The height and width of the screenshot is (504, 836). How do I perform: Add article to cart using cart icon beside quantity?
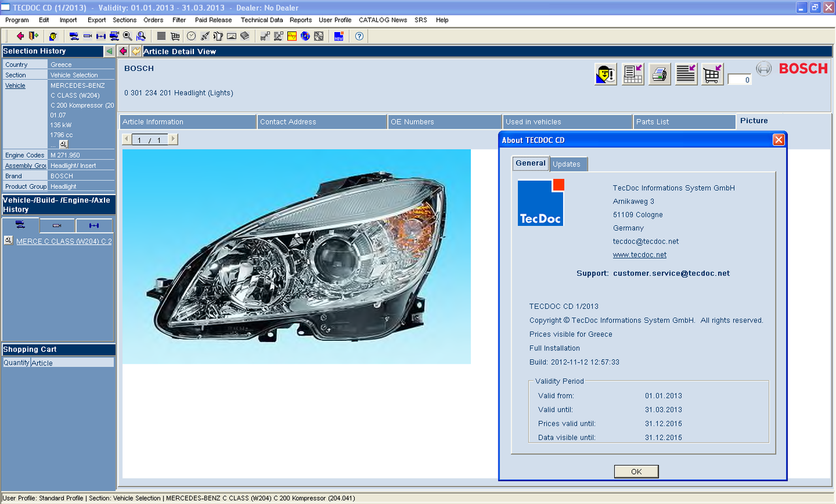tap(713, 74)
